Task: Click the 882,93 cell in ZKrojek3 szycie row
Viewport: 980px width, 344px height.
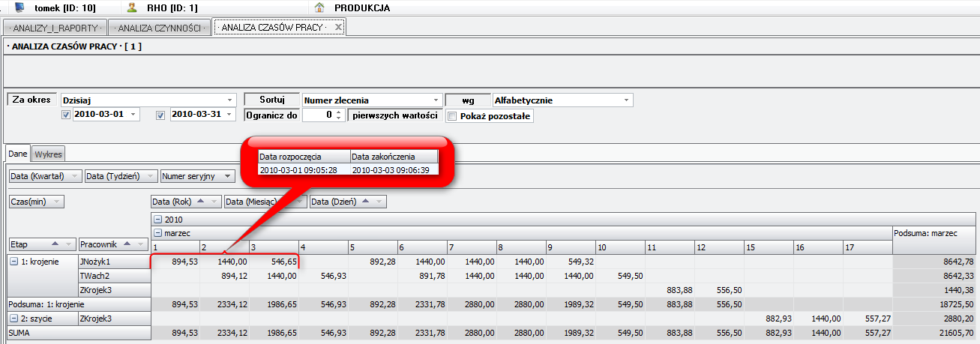Action: (x=769, y=318)
